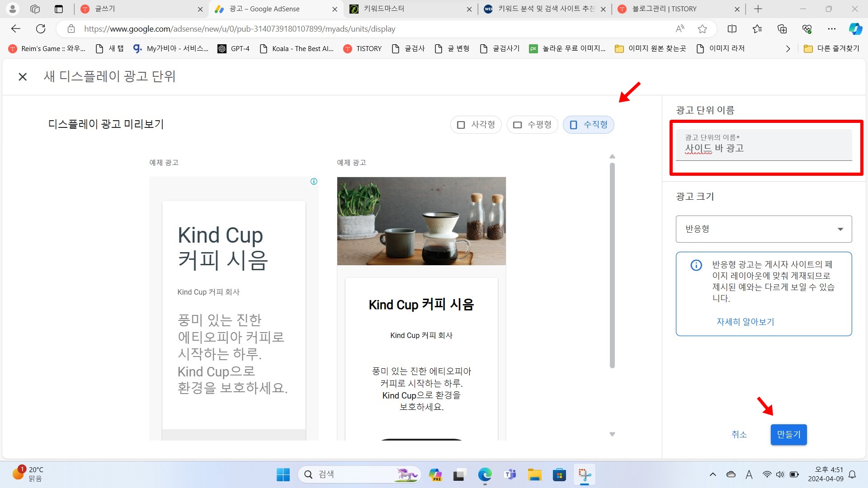Click the AdChoices info icon on sample ad

[x=314, y=181]
